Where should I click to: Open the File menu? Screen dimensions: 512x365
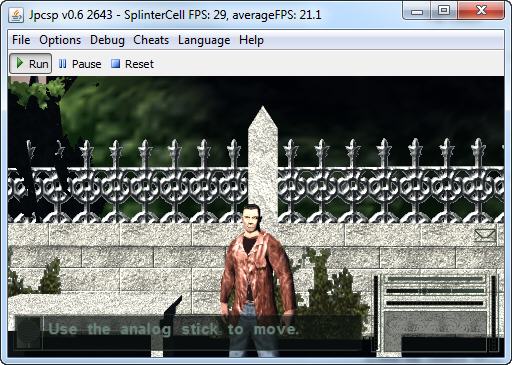coord(21,40)
